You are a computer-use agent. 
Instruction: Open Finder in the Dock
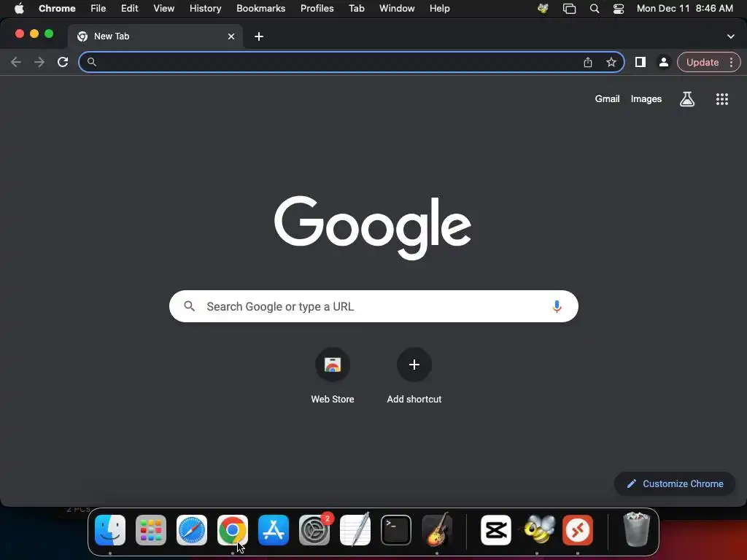tap(110, 530)
